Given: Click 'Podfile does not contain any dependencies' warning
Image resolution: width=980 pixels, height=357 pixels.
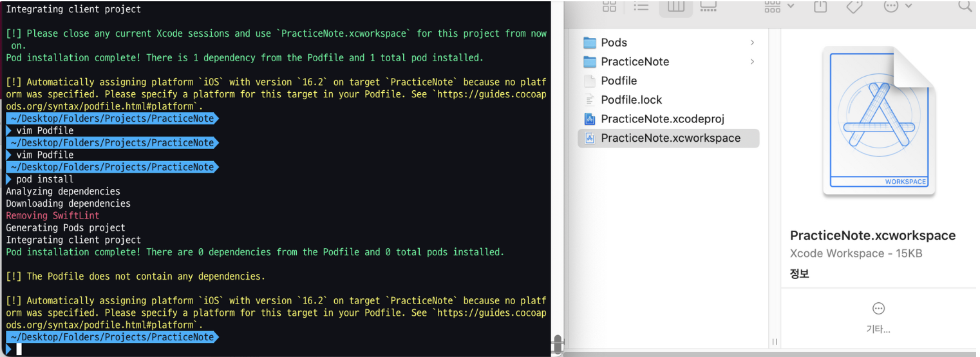Looking at the screenshot, I should tap(135, 276).
